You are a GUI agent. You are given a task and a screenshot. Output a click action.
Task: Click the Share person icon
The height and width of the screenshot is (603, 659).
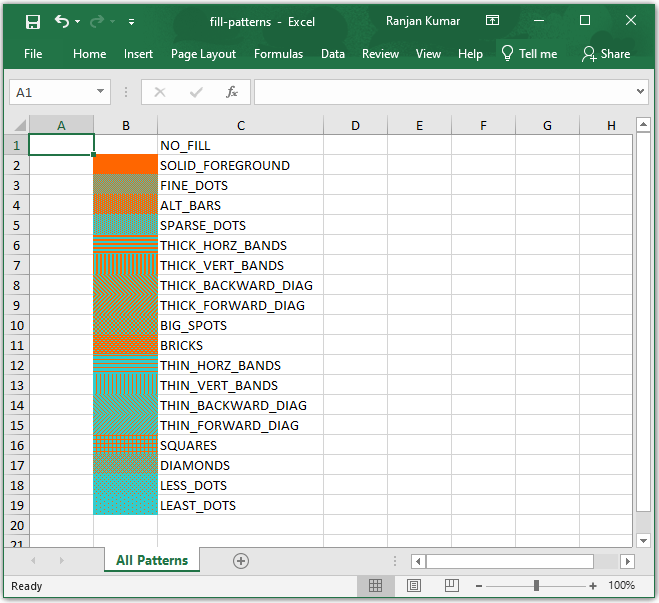[588, 54]
